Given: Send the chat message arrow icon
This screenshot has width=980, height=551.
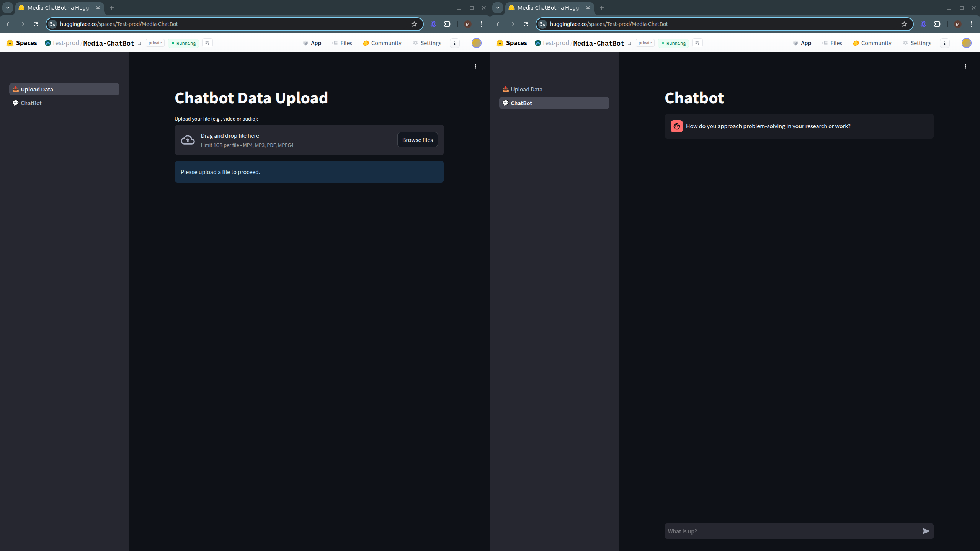Looking at the screenshot, I should (926, 531).
